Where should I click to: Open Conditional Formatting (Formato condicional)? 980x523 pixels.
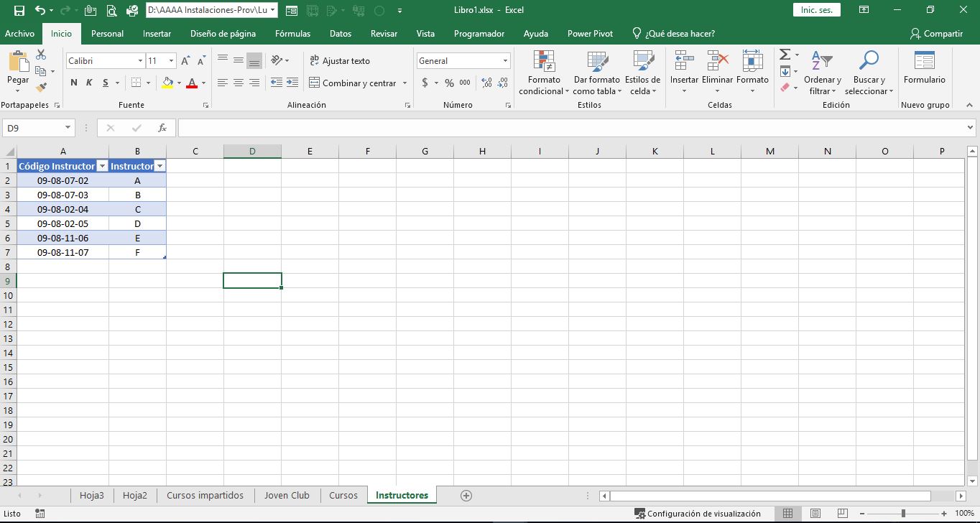click(x=544, y=73)
